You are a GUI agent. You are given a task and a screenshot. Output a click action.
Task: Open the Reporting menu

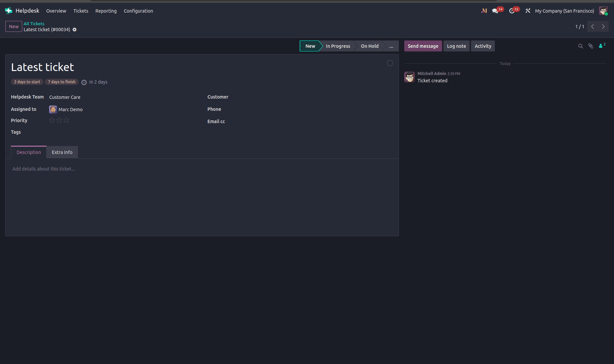(106, 11)
